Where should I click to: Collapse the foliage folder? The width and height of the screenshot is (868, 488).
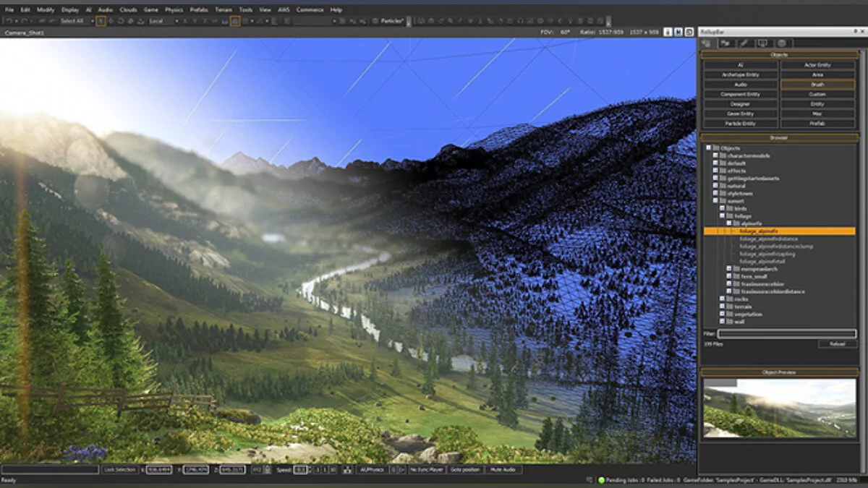(723, 216)
